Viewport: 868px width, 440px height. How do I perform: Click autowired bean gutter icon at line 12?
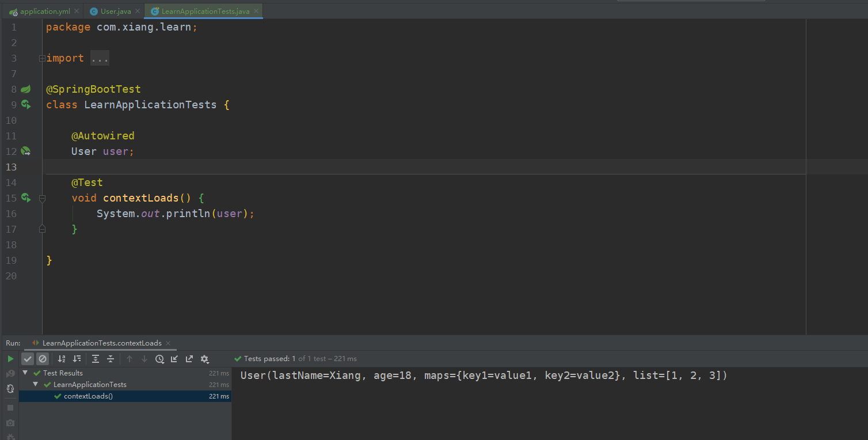click(25, 151)
